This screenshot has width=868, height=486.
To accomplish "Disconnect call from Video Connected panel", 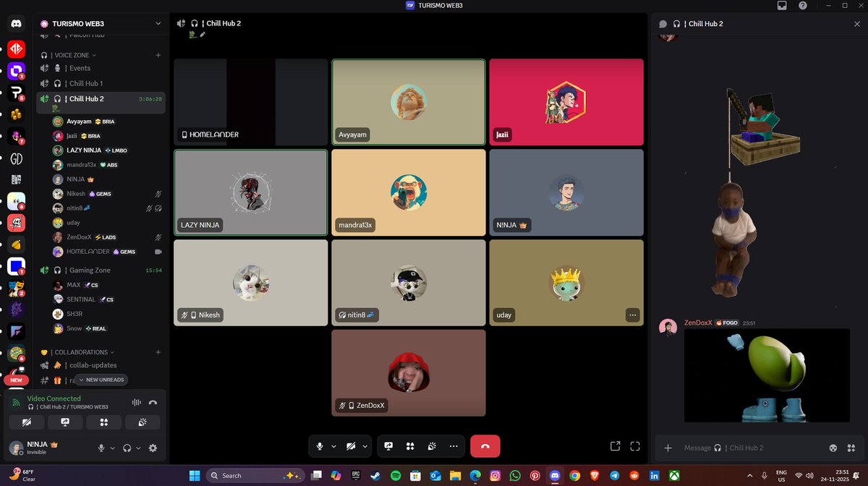I will [153, 402].
